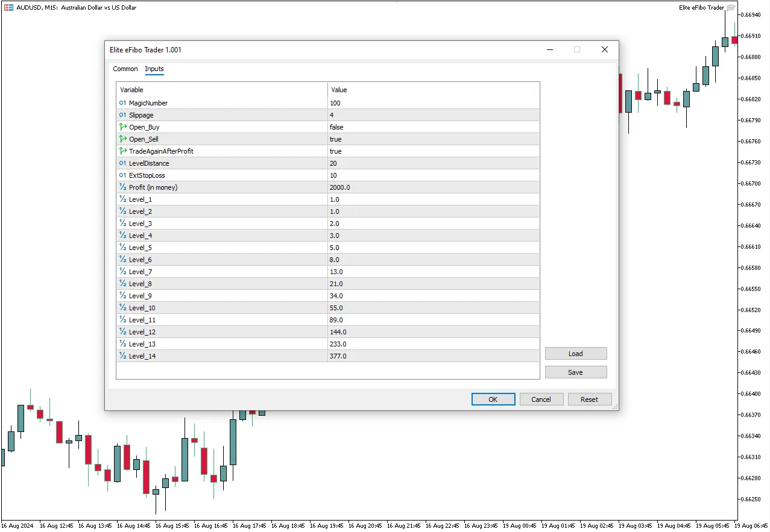The image size is (770, 532).
Task: Click the boolean icon beside TradeAgainAfterProfit
Action: (x=123, y=151)
